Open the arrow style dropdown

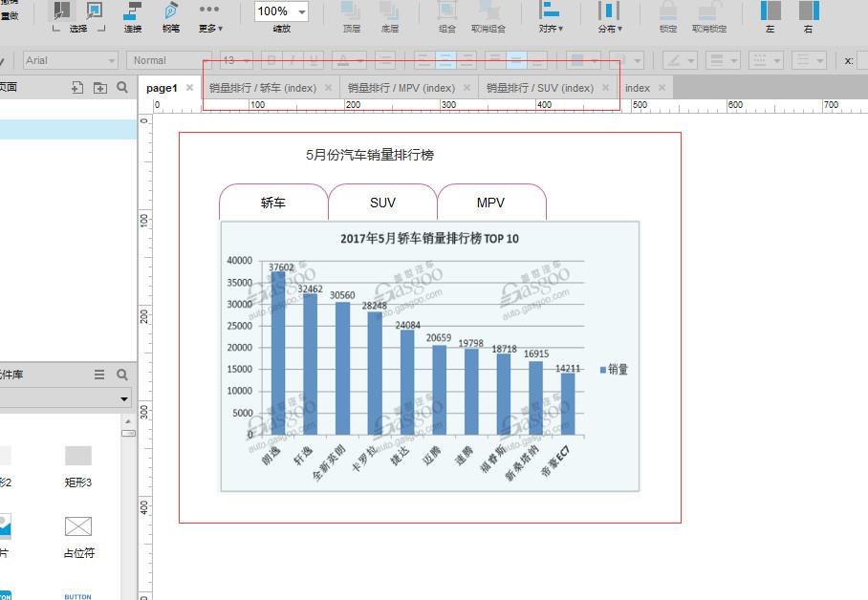(x=809, y=60)
